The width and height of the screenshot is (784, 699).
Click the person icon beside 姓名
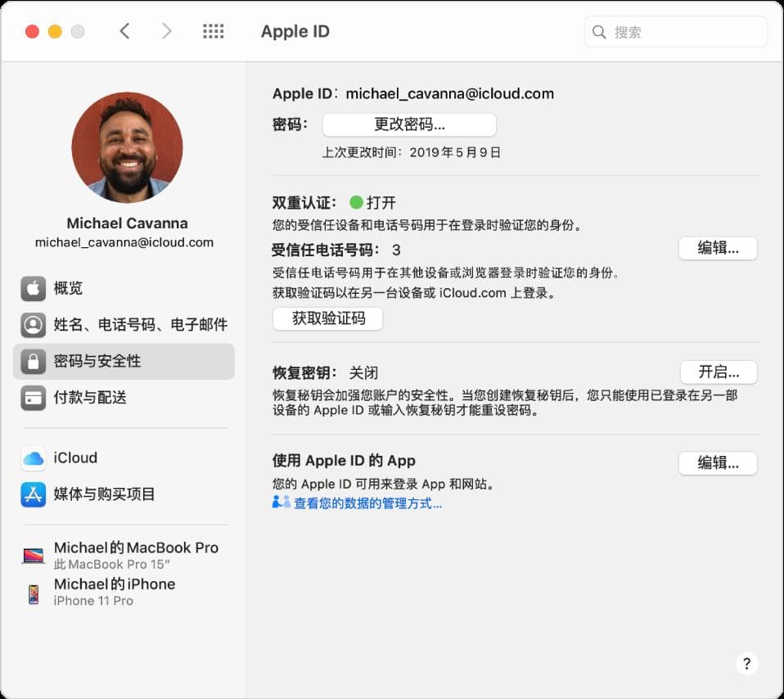(34, 325)
